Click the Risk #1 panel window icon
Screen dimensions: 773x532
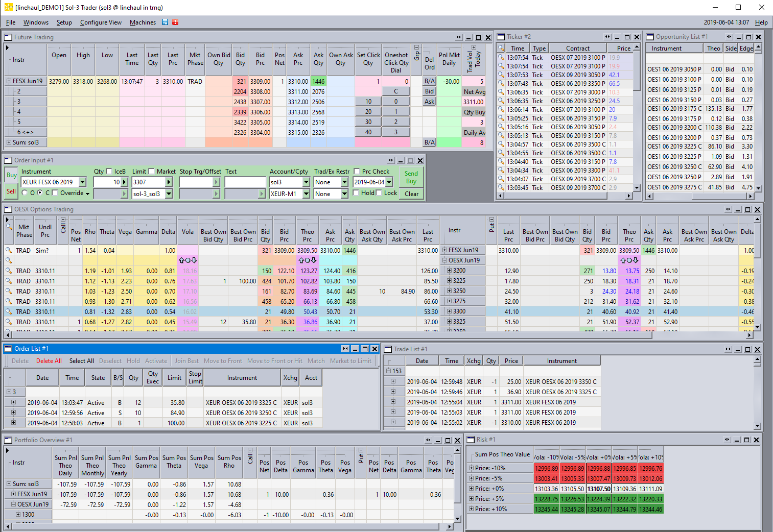coord(471,440)
